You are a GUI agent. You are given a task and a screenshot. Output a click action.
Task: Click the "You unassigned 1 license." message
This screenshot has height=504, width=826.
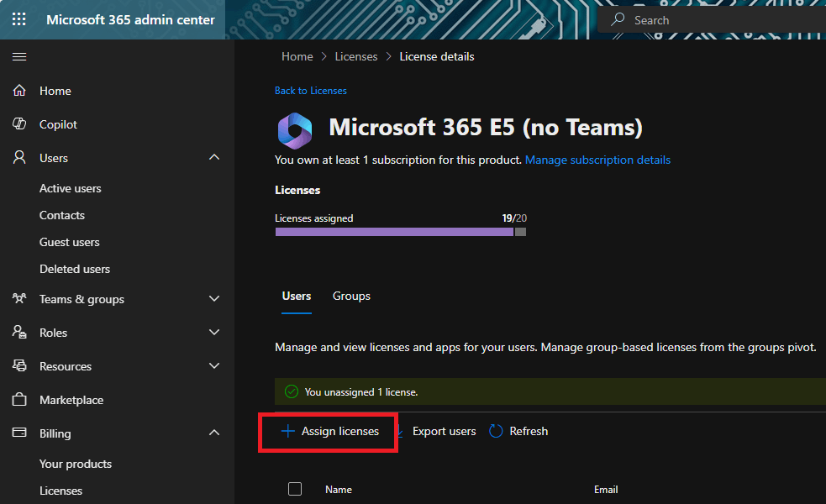[x=361, y=391]
